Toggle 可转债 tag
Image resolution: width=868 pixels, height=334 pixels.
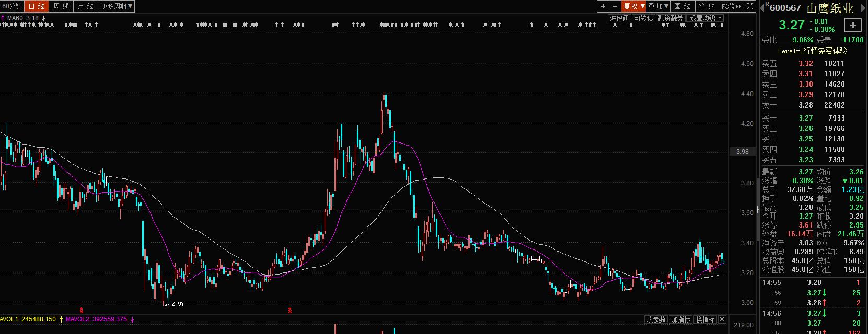(x=643, y=18)
